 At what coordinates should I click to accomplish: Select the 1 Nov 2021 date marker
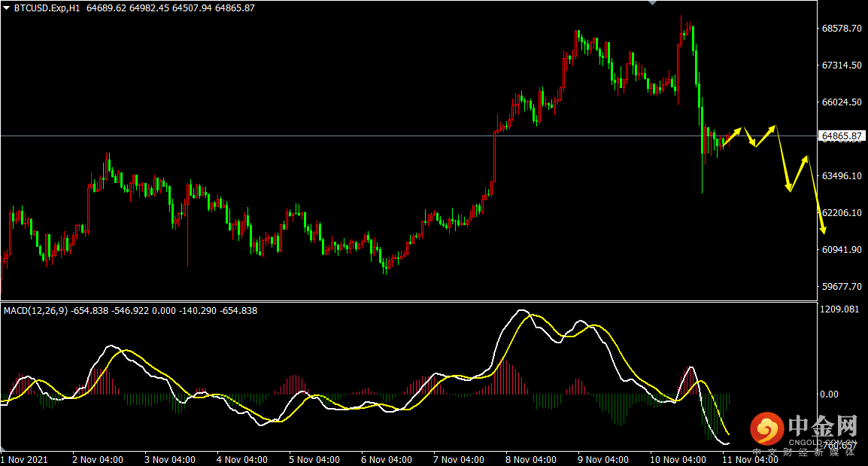[24, 460]
